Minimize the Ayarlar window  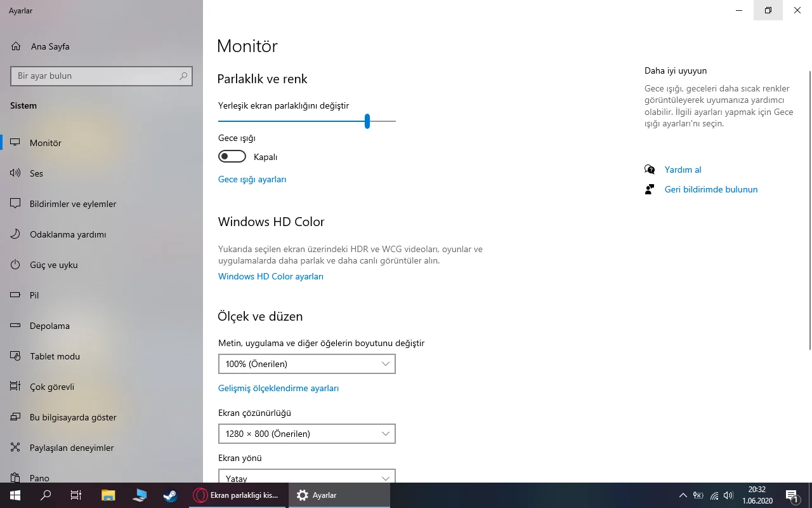[739, 10]
